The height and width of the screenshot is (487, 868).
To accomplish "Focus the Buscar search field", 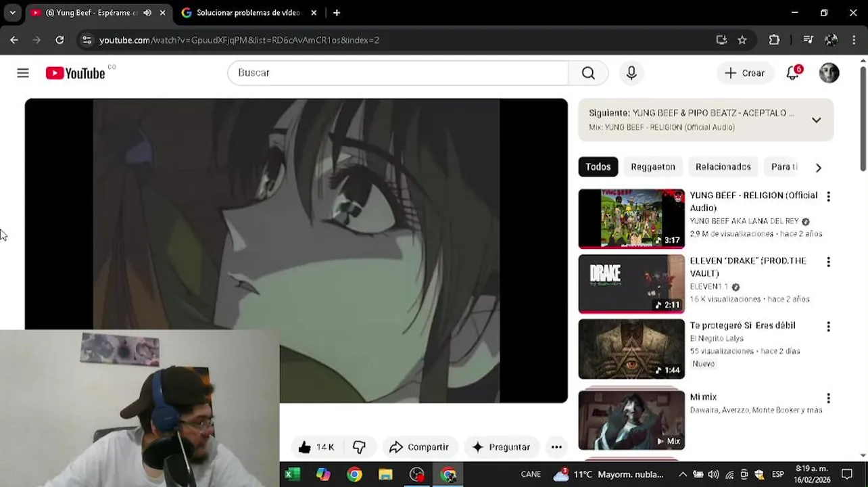I will (x=398, y=73).
